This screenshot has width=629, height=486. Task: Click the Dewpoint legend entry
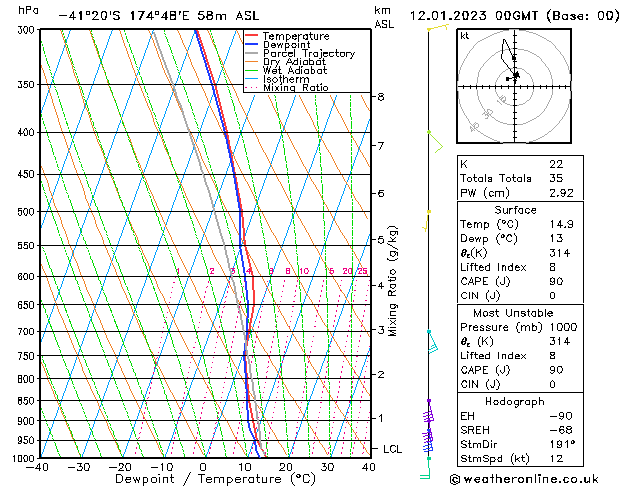tap(278, 45)
